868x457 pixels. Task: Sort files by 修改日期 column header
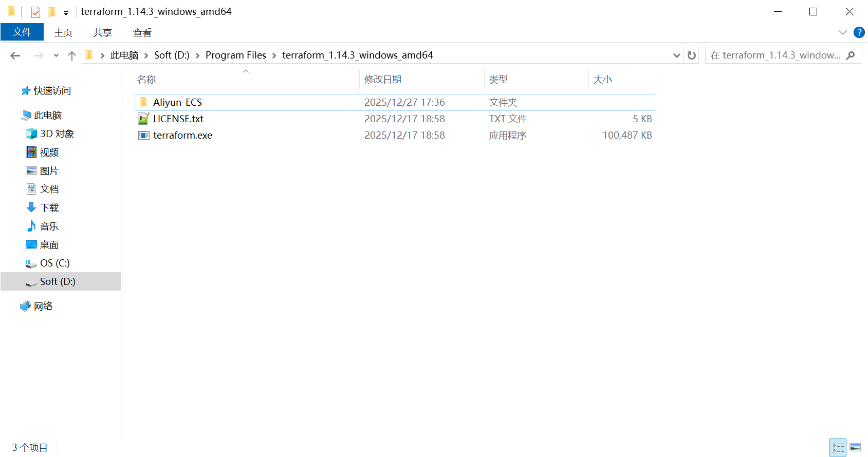(383, 79)
